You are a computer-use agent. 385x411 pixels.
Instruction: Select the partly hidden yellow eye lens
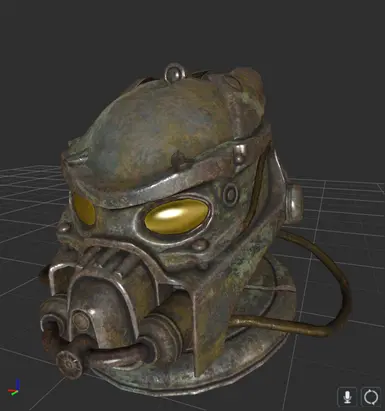[83, 209]
